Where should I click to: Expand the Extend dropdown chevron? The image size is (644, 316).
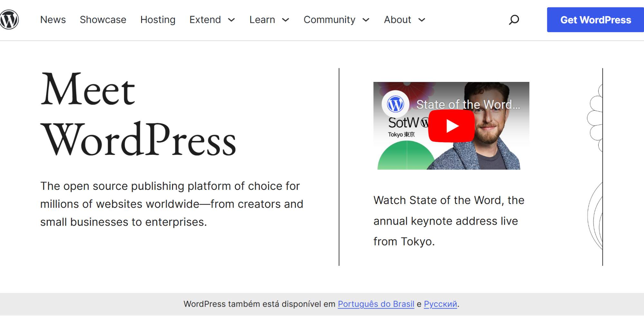coord(231,20)
